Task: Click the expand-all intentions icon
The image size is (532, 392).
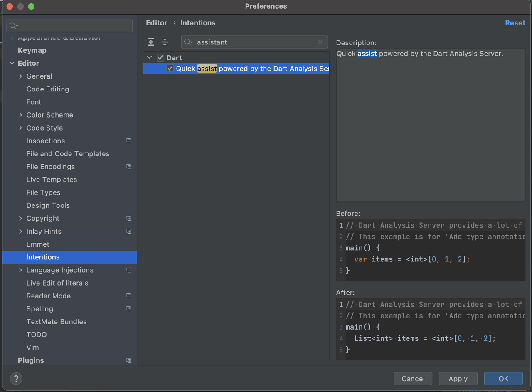Action: point(150,42)
